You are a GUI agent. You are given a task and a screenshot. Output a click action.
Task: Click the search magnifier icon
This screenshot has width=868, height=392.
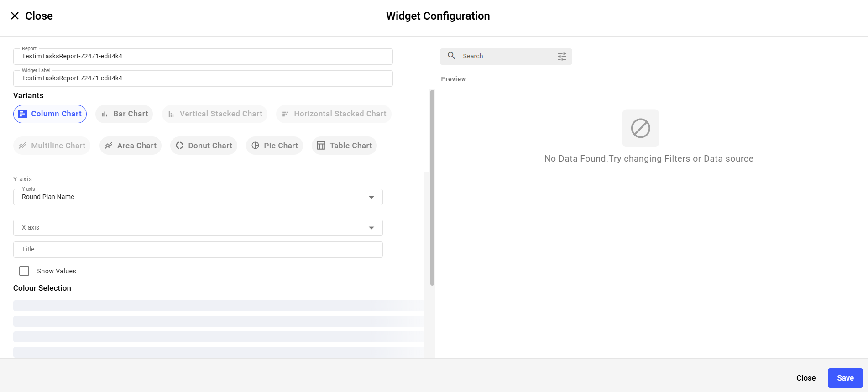pos(451,56)
